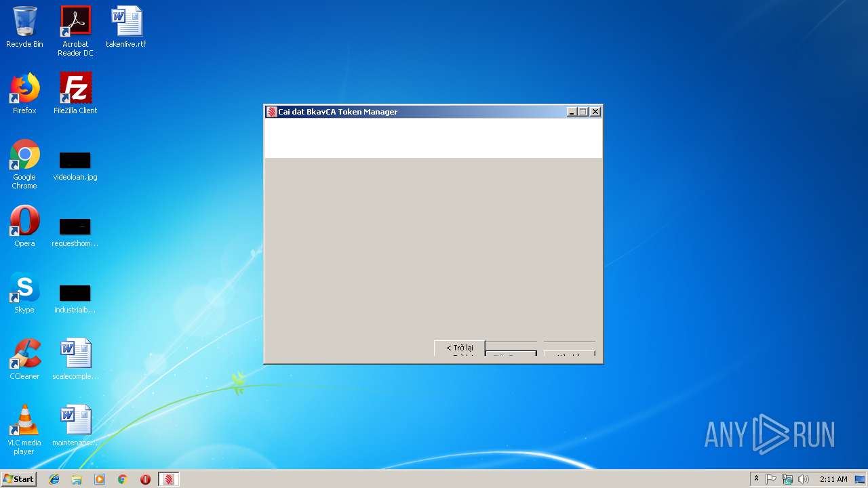Select the Skype desktop shortcut

click(24, 293)
